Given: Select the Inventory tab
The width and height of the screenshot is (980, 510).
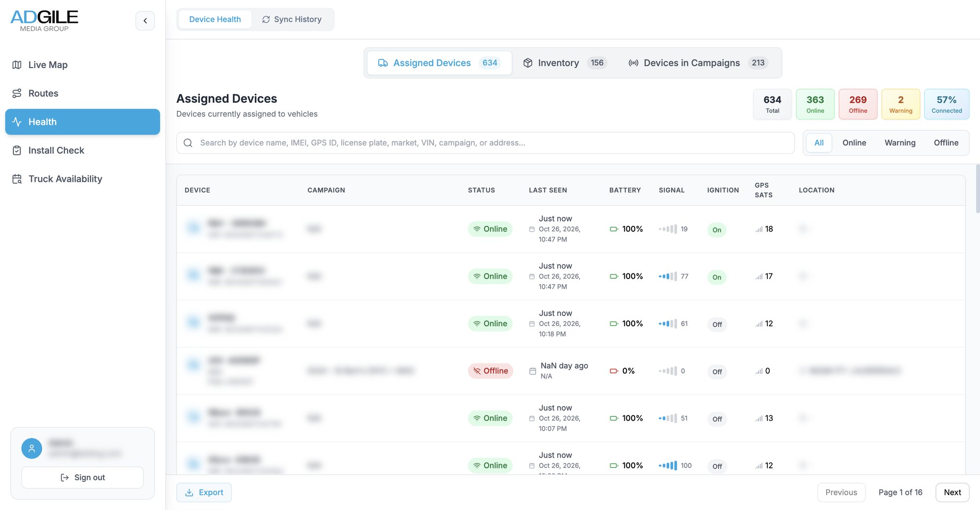Looking at the screenshot, I should 564,63.
